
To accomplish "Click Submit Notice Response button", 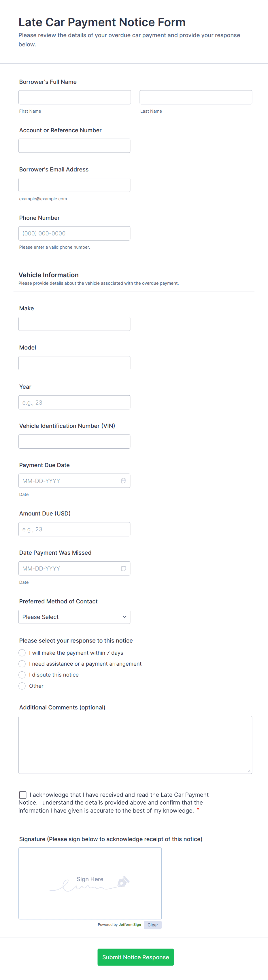I will click(x=135, y=957).
